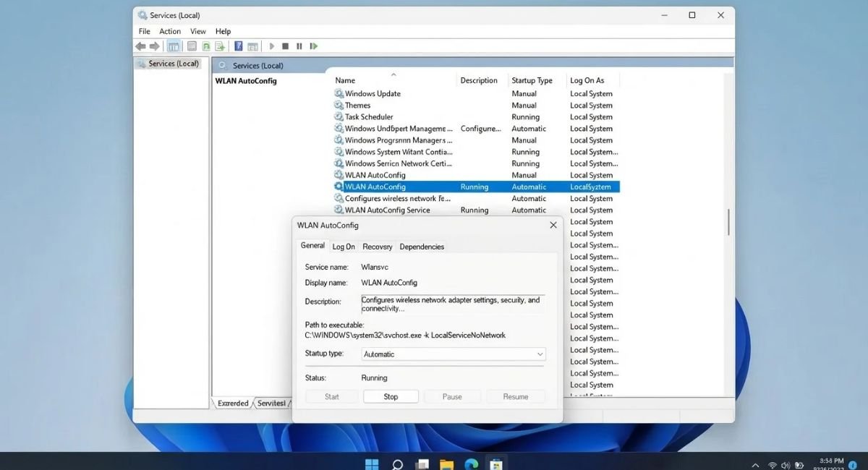The image size is (868, 470).
Task: Open the Windows Start button
Action: point(372,463)
